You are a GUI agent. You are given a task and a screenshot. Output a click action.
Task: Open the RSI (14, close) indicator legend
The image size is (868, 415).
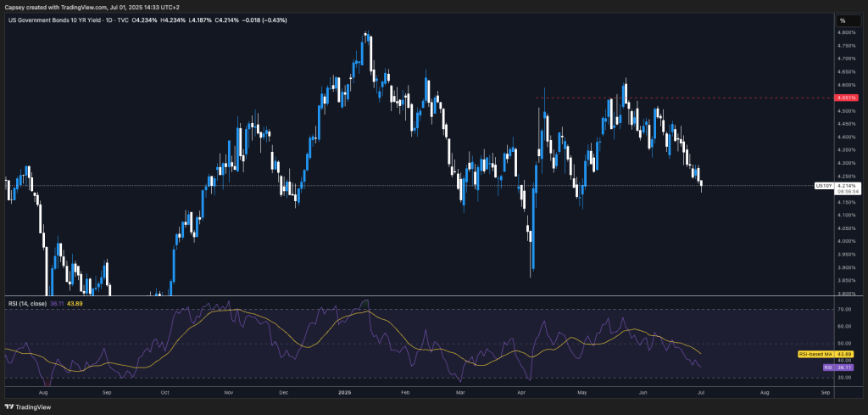click(x=27, y=303)
